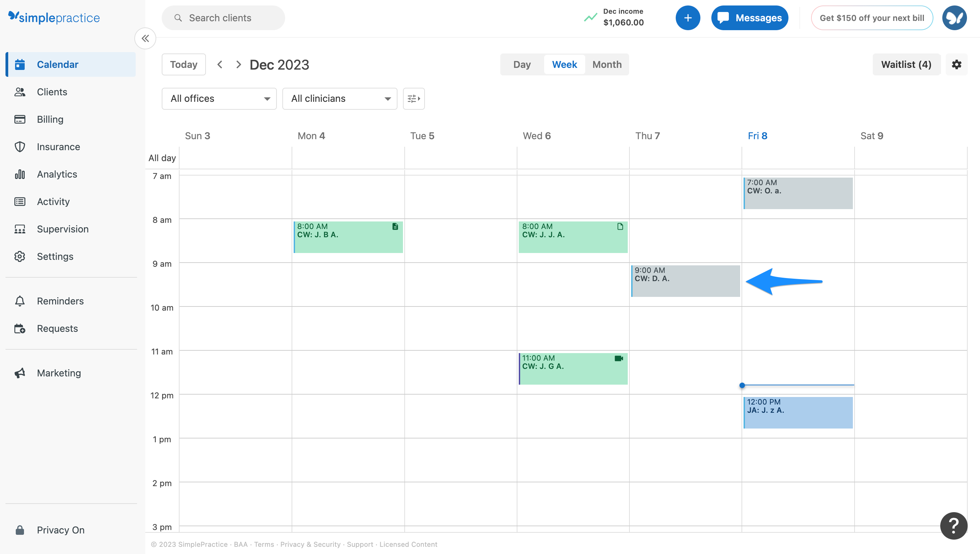Switch to the Week tab
The width and height of the screenshot is (980, 554).
564,64
